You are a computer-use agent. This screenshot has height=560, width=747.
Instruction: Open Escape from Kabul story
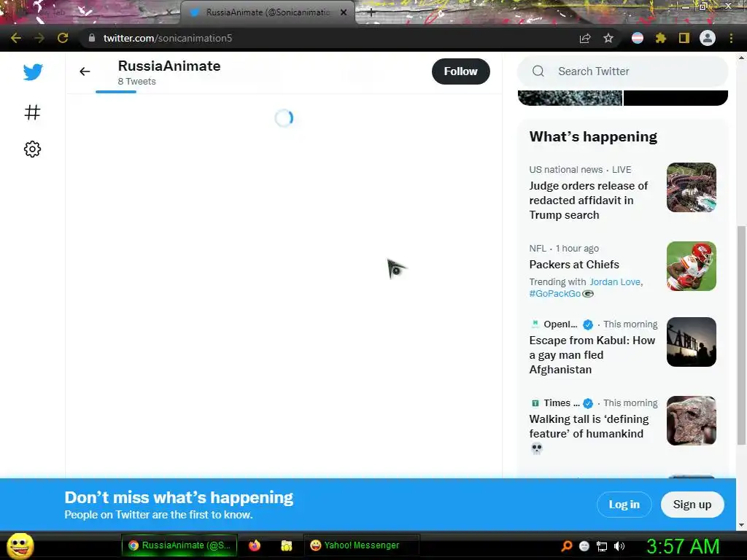point(592,355)
